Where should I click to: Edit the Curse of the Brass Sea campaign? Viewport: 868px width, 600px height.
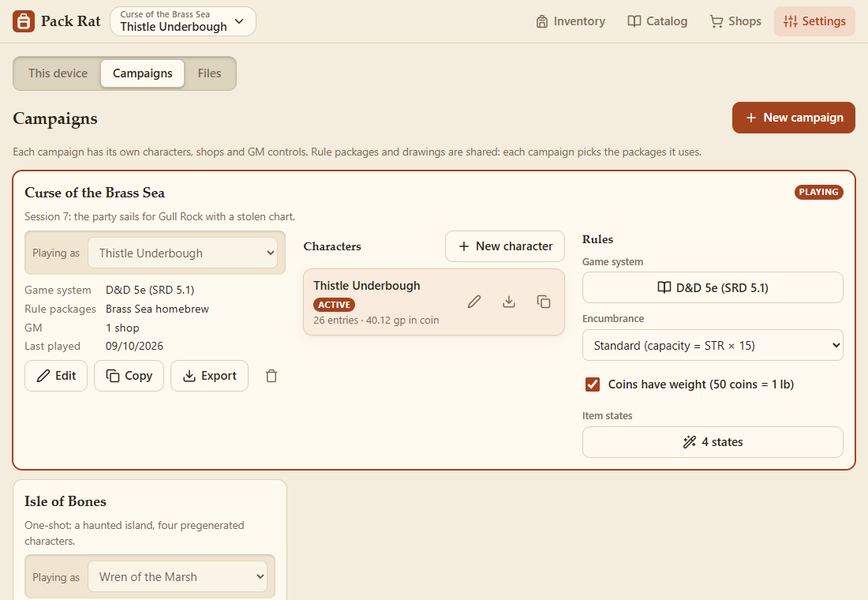point(56,376)
